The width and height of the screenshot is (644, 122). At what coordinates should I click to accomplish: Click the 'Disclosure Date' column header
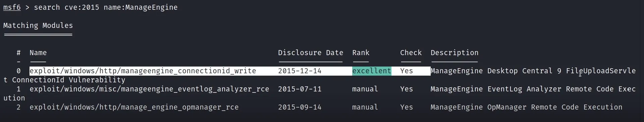click(x=311, y=53)
